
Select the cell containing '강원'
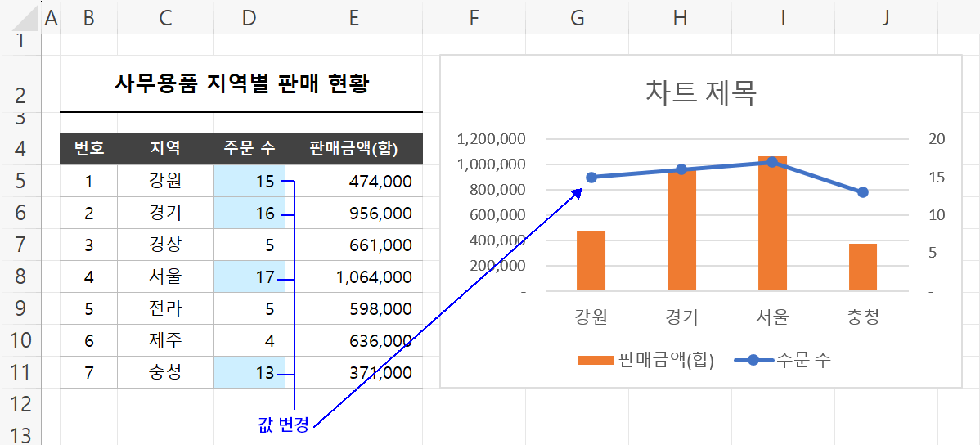point(165,182)
